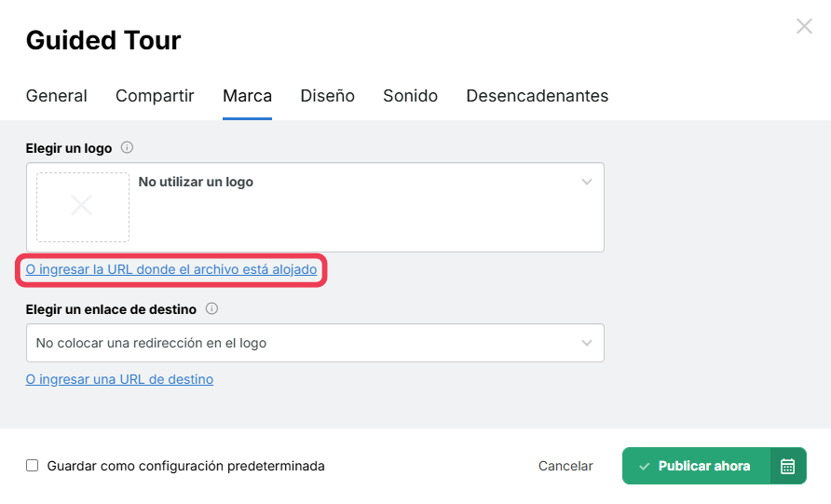Enable 'Guardar como configuración predeterminada' checkbox
Viewport: 831px width, 504px height.
pyautogui.click(x=33, y=465)
